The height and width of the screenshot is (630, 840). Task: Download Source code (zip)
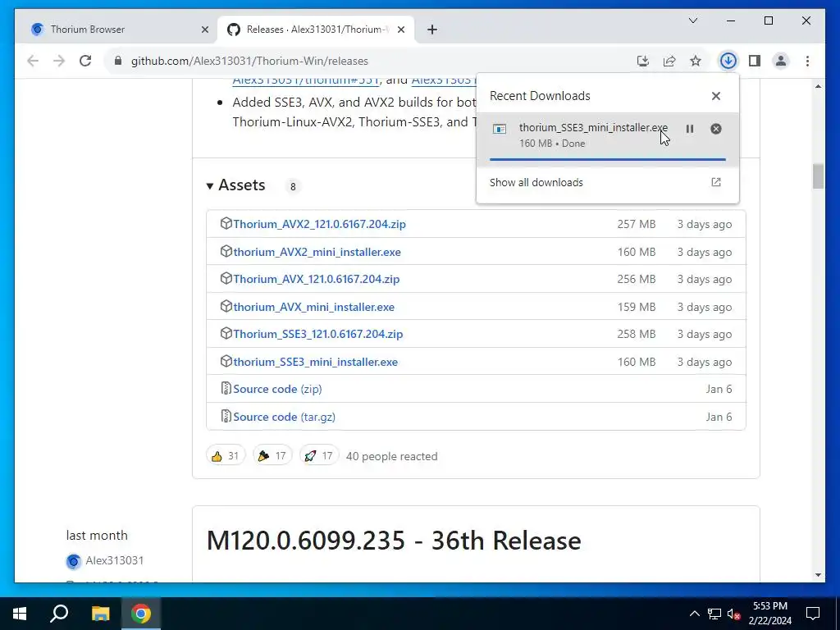tap(277, 389)
